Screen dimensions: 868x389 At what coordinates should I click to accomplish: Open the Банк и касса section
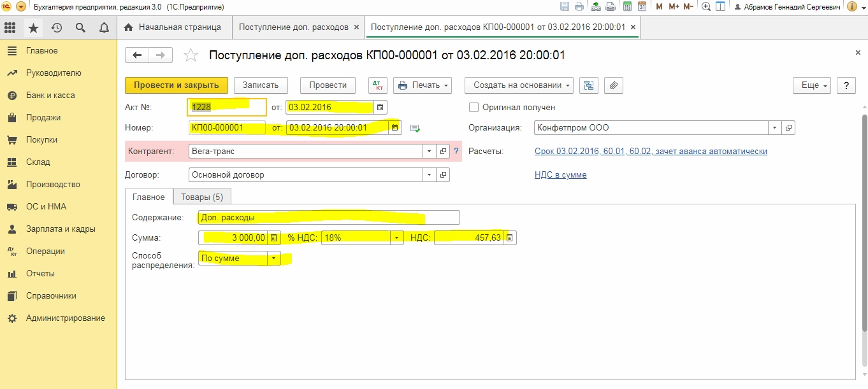50,95
